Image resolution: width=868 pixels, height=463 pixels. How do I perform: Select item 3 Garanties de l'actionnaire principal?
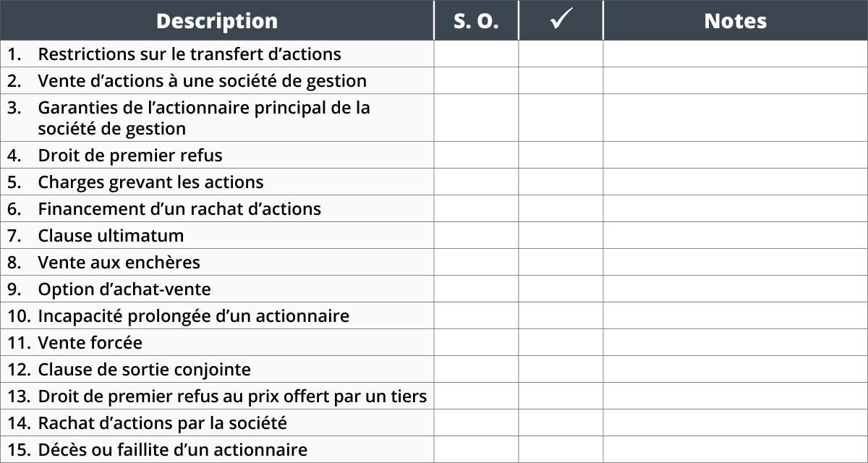click(x=217, y=118)
